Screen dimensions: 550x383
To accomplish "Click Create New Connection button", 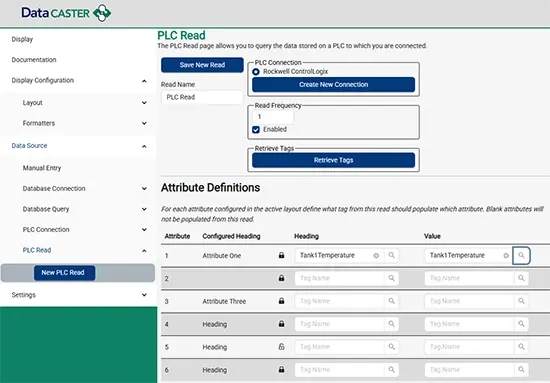I will click(x=334, y=85).
